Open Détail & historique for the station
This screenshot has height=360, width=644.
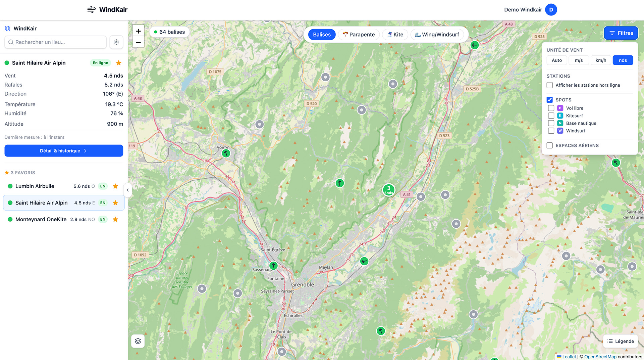pyautogui.click(x=64, y=151)
